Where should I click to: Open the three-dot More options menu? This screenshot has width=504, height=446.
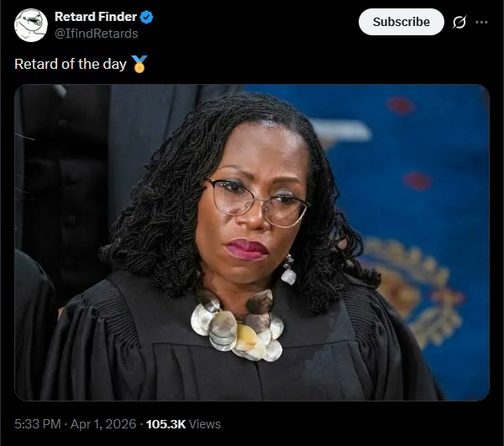pos(481,23)
